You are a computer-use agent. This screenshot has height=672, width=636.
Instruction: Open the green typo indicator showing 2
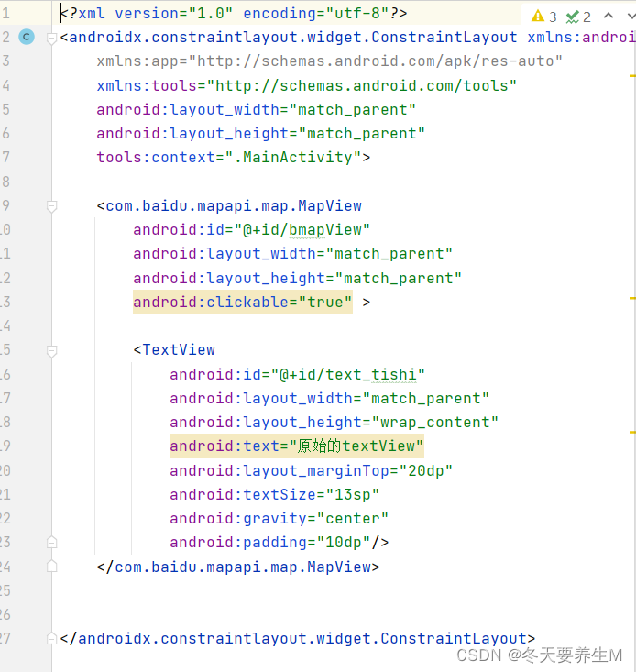click(x=578, y=17)
